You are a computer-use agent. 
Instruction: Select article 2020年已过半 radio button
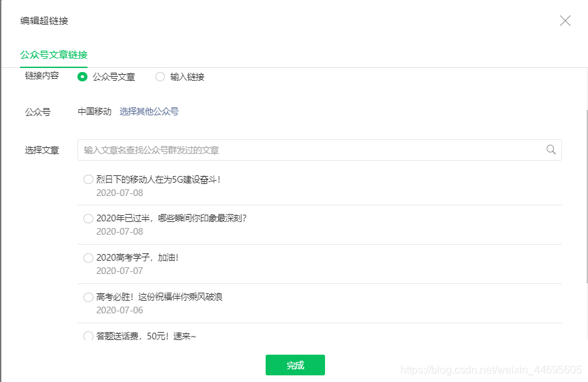pos(88,219)
